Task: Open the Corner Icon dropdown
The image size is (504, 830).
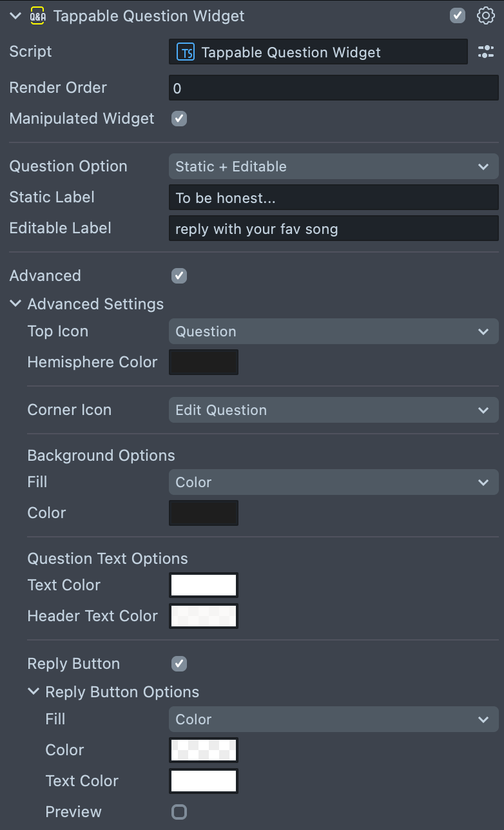Action: (333, 410)
